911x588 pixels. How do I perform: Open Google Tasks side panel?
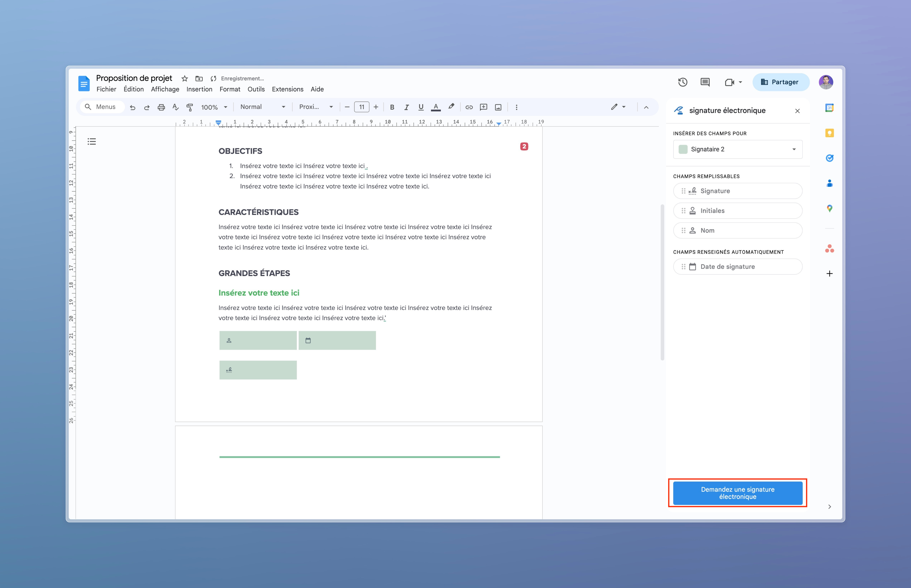(x=829, y=158)
